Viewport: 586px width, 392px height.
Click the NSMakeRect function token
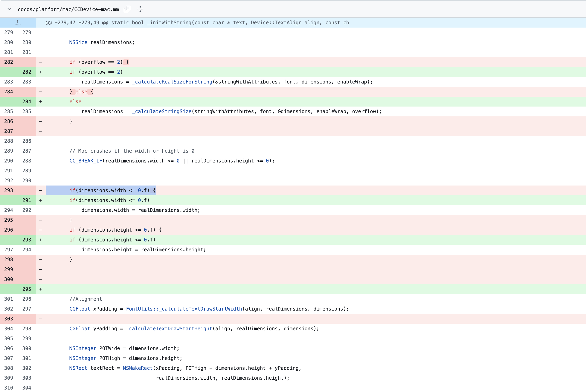coord(138,368)
